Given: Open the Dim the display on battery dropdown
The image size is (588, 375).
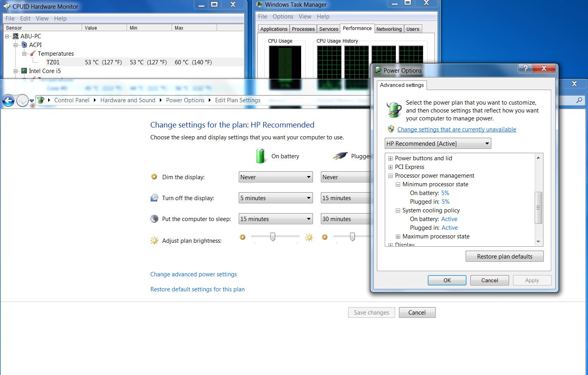Looking at the screenshot, I should click(276, 177).
